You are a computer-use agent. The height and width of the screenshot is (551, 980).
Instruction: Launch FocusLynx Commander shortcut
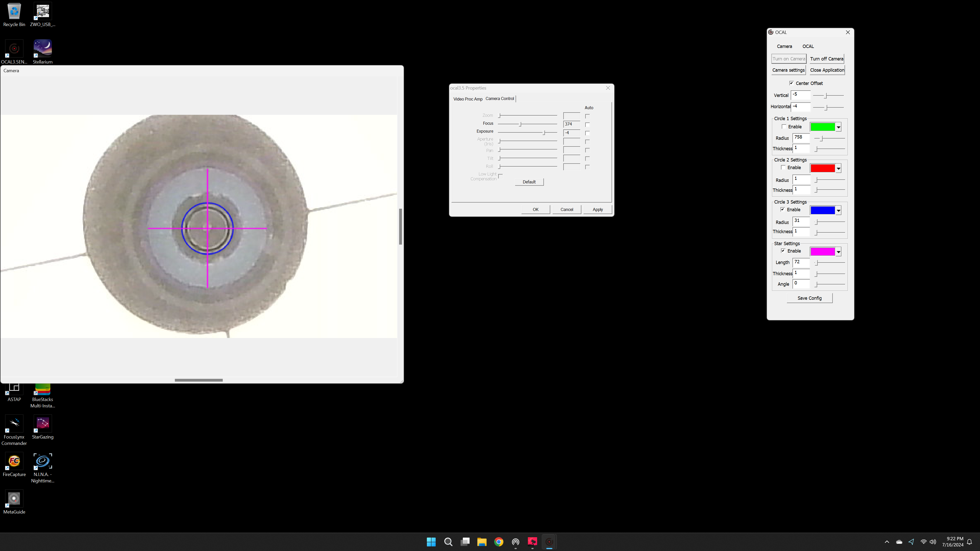click(14, 430)
